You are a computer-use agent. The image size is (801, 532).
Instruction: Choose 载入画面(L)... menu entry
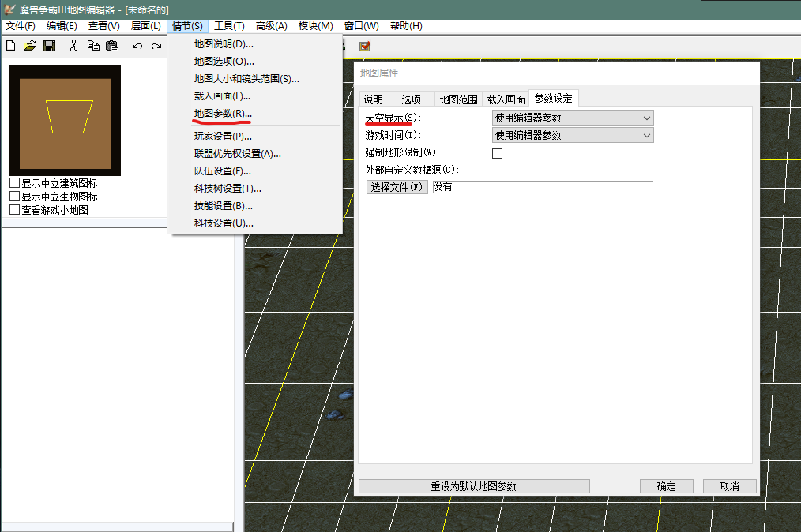255,96
